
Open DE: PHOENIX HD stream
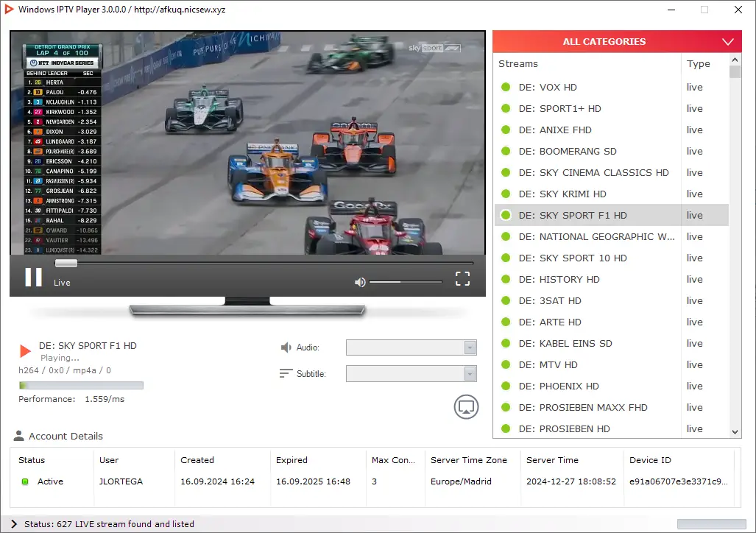612,386
